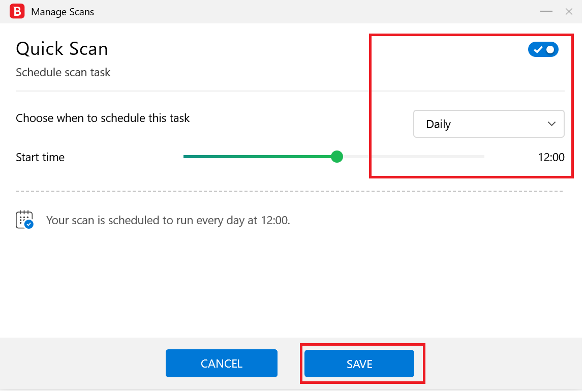The image size is (584, 392).
Task: Save the scan schedule
Action: coord(360,365)
